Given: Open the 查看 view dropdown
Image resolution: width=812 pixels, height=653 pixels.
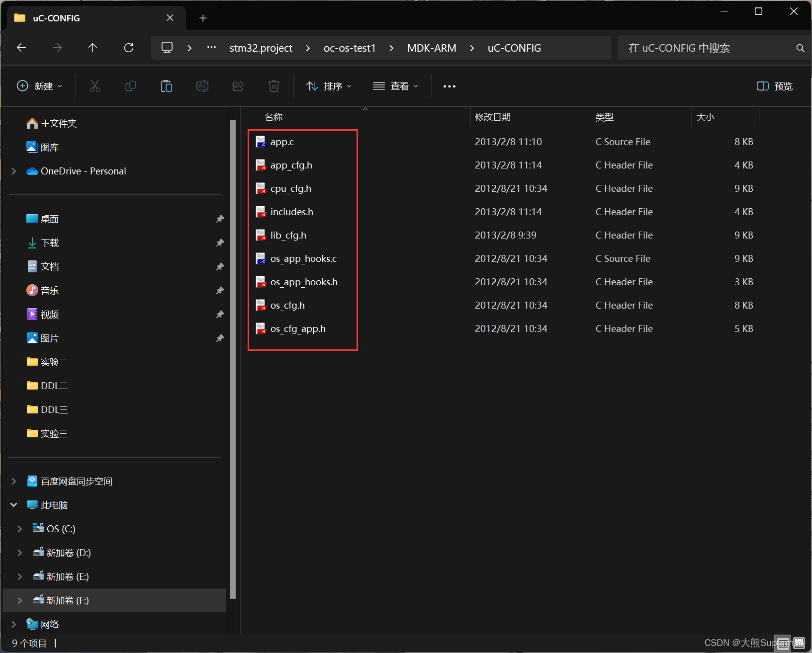Looking at the screenshot, I should click(x=395, y=86).
